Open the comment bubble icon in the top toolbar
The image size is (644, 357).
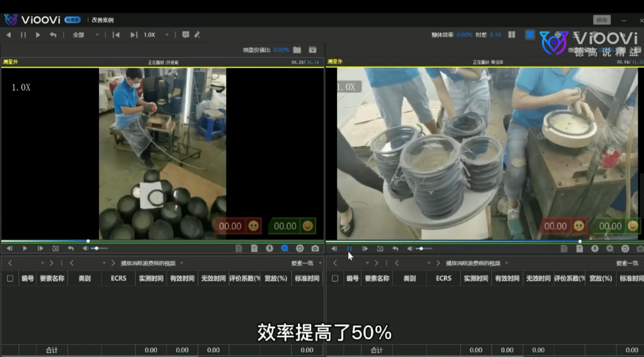click(186, 34)
